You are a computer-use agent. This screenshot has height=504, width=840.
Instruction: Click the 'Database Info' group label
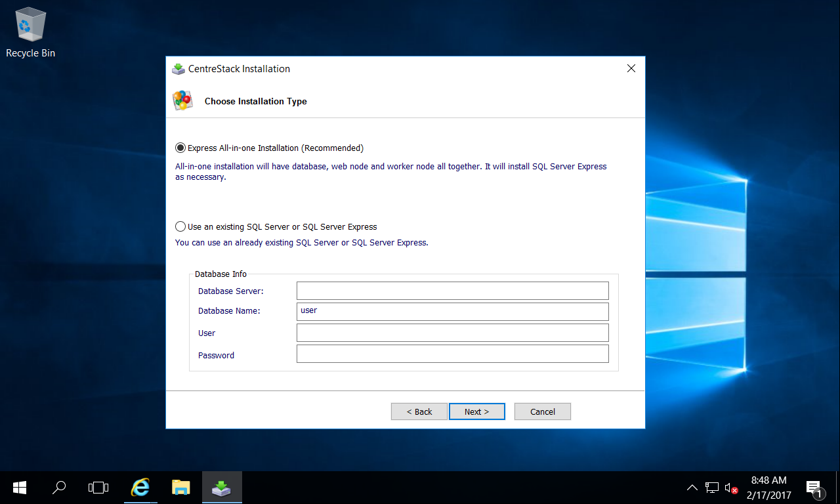pos(221,274)
